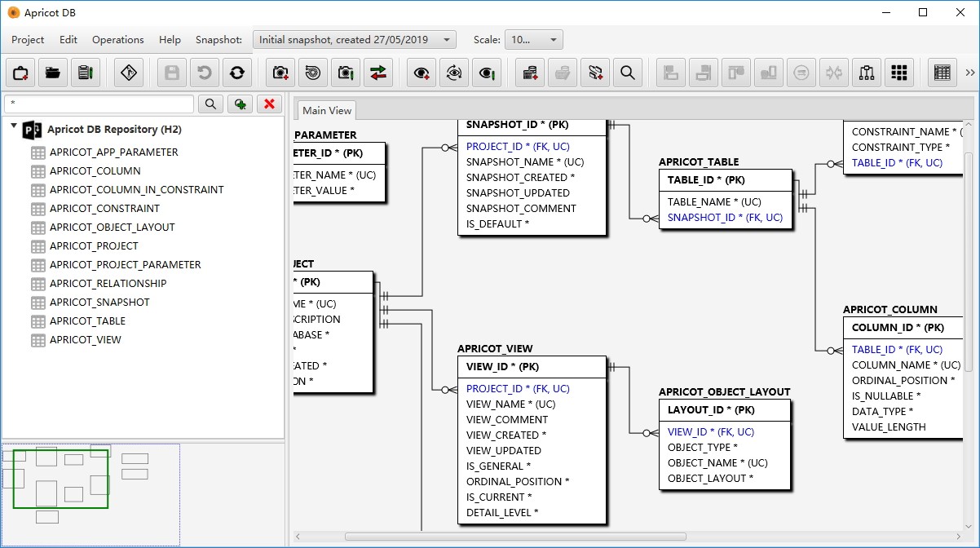Click the black grid layout icon
Screen dimensions: 980x548
[x=899, y=73]
